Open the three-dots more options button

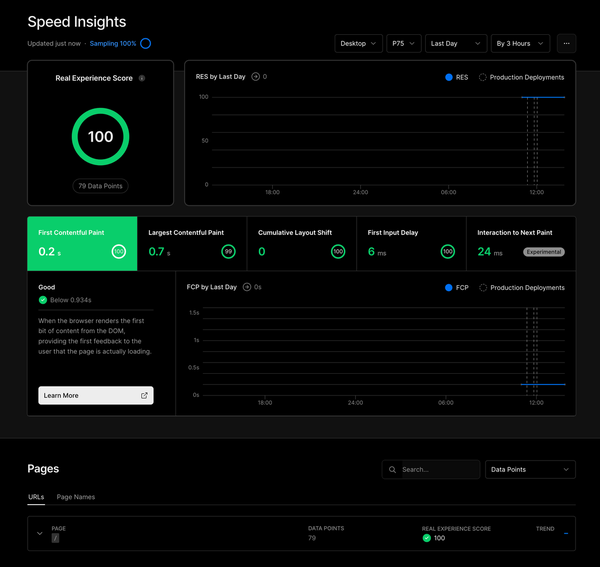tap(566, 44)
